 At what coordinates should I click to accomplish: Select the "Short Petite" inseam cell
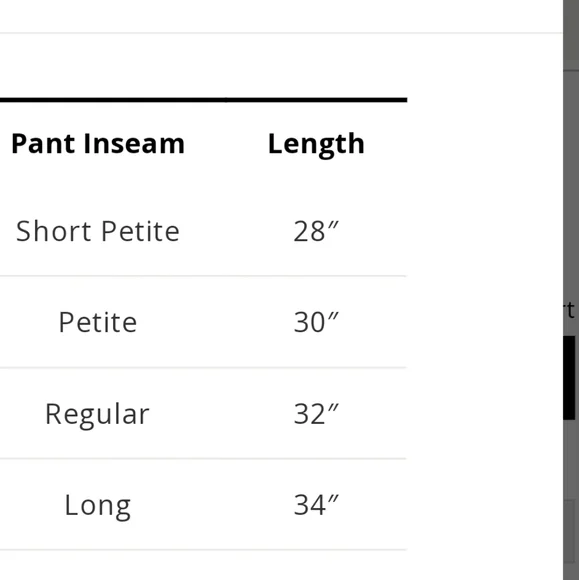(x=98, y=231)
